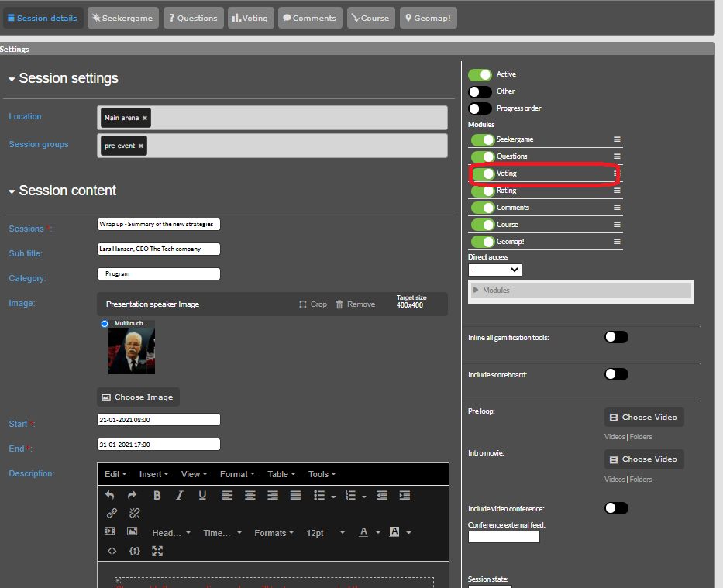Screen dimensions: 723x588
Task: Disable the Voting module toggle
Action: [x=483, y=174]
